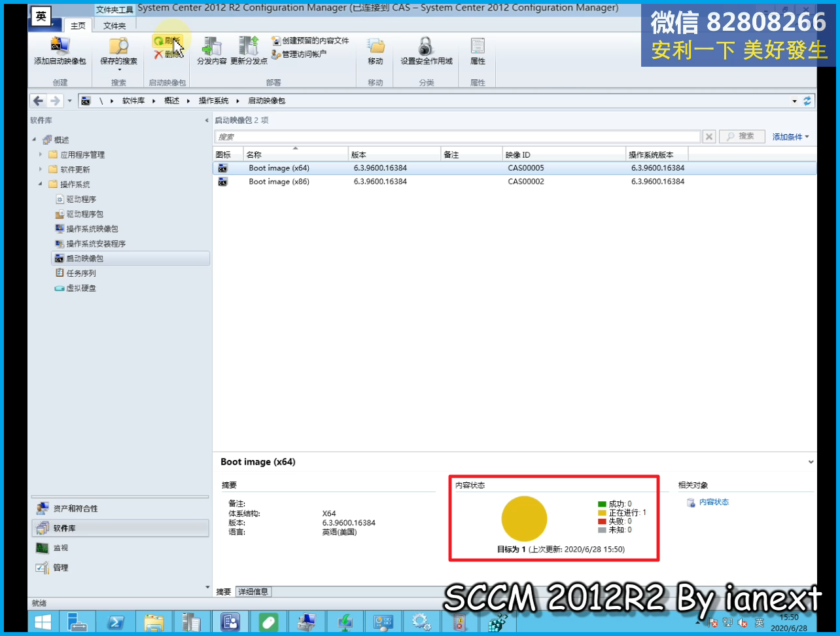Click the 分发内容 distribute content icon
This screenshot has height=636, width=840.
point(211,51)
